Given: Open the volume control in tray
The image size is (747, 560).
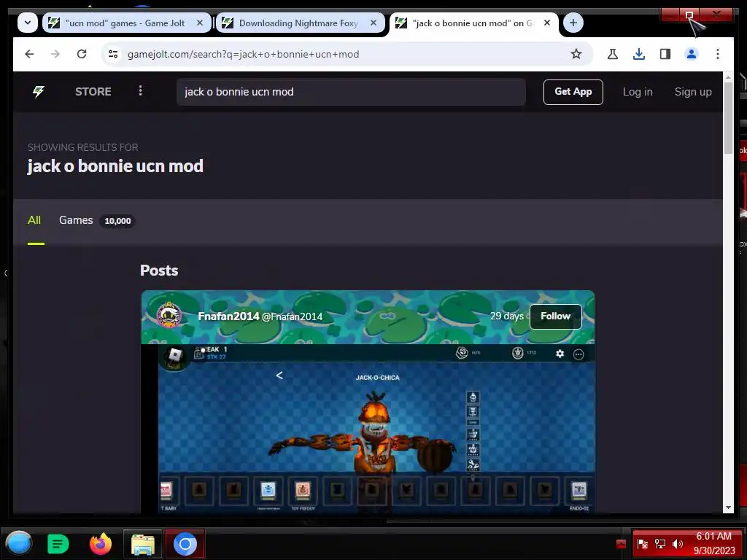Looking at the screenshot, I should point(678,544).
